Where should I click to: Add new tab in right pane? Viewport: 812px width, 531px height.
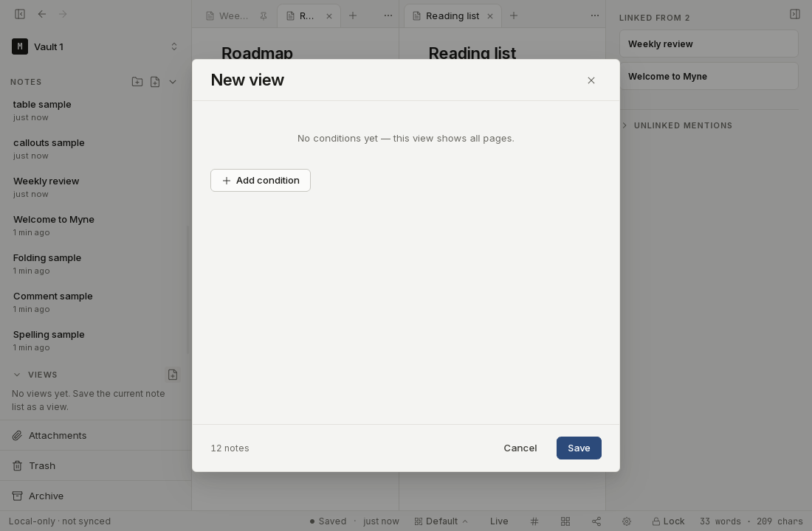pos(514,15)
